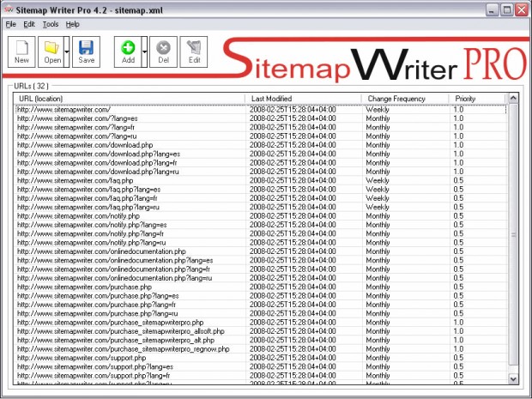Select row http://www.sitemapwriter.com/
Image resolution: width=532 pixels, height=399 pixels.
[261, 110]
